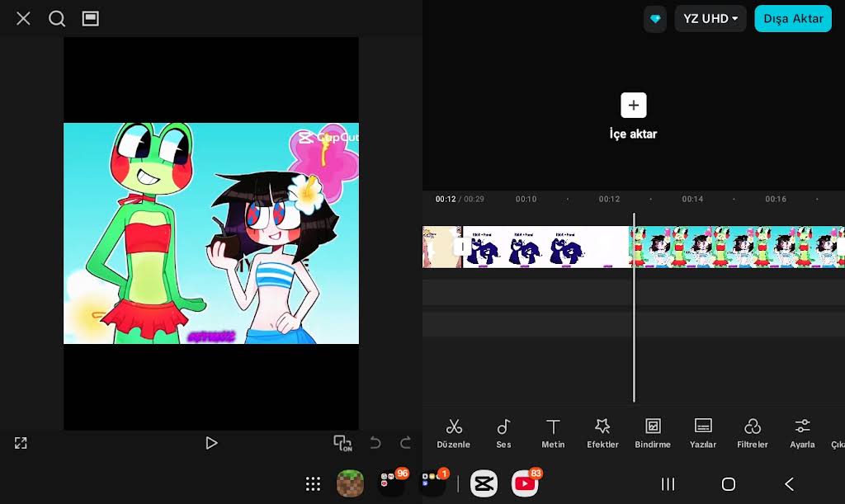This screenshot has height=504, width=845.
Task: Click the 00:14 mark on the ruler
Action: (x=692, y=200)
